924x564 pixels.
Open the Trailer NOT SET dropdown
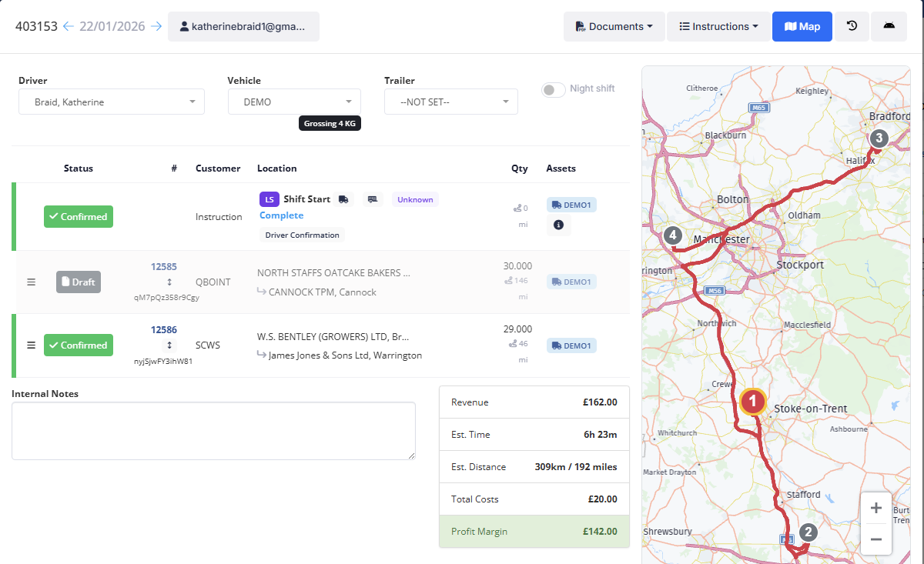[x=450, y=102]
